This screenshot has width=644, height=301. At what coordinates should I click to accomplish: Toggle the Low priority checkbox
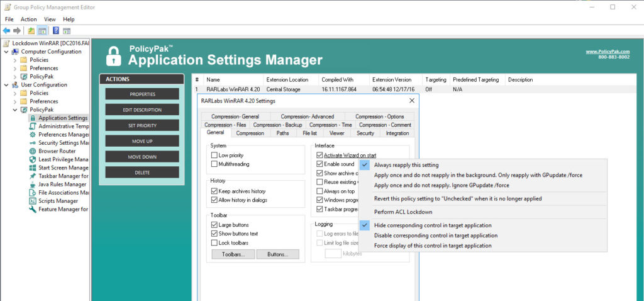214,156
